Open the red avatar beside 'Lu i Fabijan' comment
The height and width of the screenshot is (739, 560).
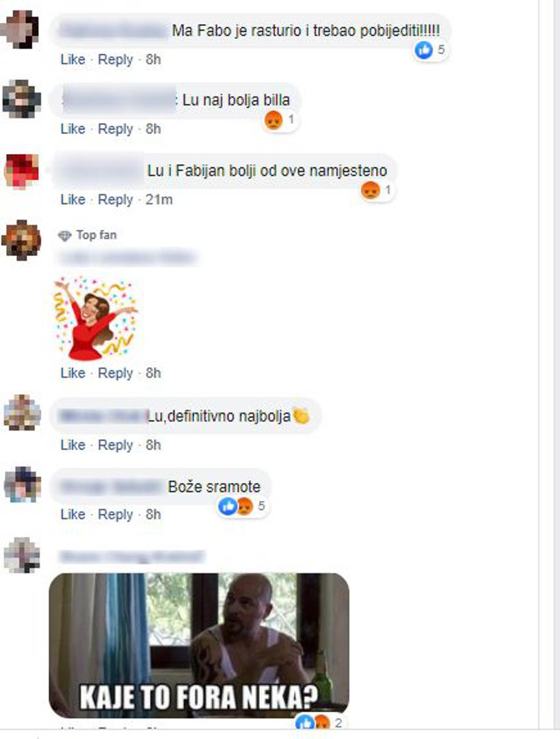[21, 171]
